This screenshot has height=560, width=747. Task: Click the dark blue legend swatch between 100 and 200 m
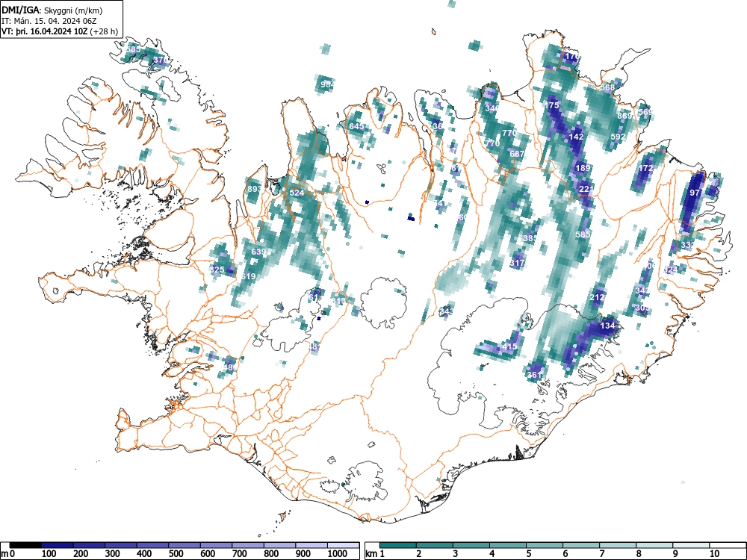[x=58, y=545]
